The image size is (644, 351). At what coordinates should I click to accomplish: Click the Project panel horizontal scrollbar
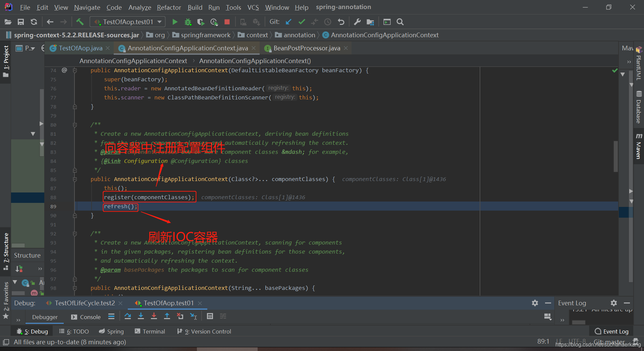[x=18, y=246]
